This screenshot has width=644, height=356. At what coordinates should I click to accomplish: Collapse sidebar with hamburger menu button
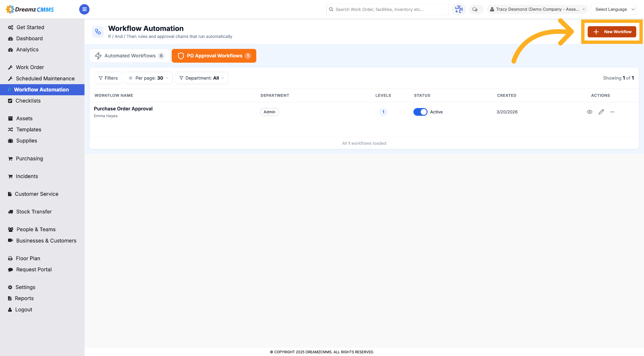(84, 9)
